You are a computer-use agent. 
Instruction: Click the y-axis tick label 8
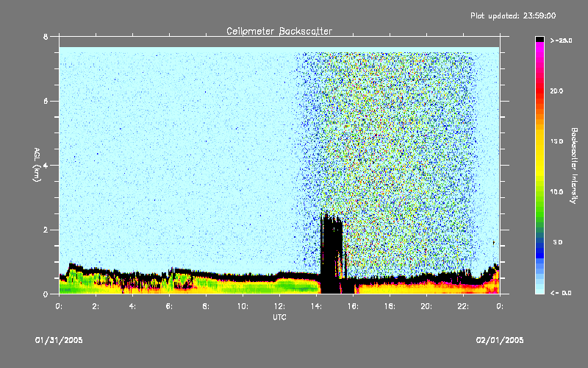(46, 37)
